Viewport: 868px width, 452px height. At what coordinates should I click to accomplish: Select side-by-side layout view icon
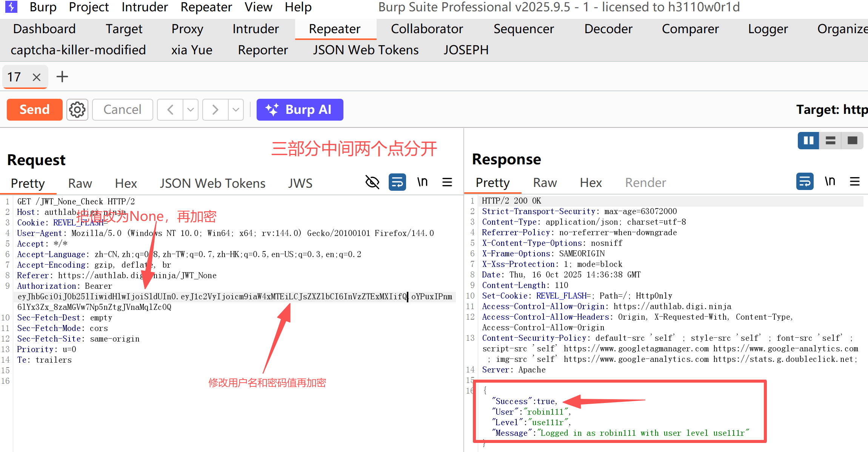(808, 141)
